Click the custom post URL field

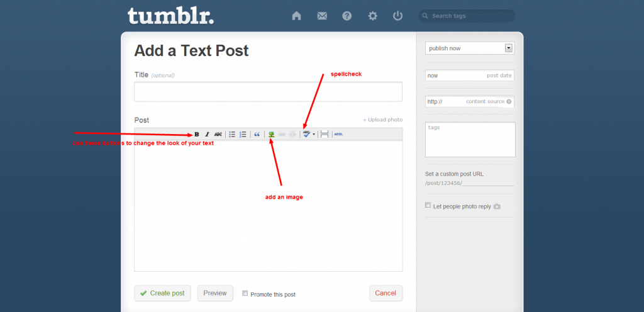coord(488,183)
